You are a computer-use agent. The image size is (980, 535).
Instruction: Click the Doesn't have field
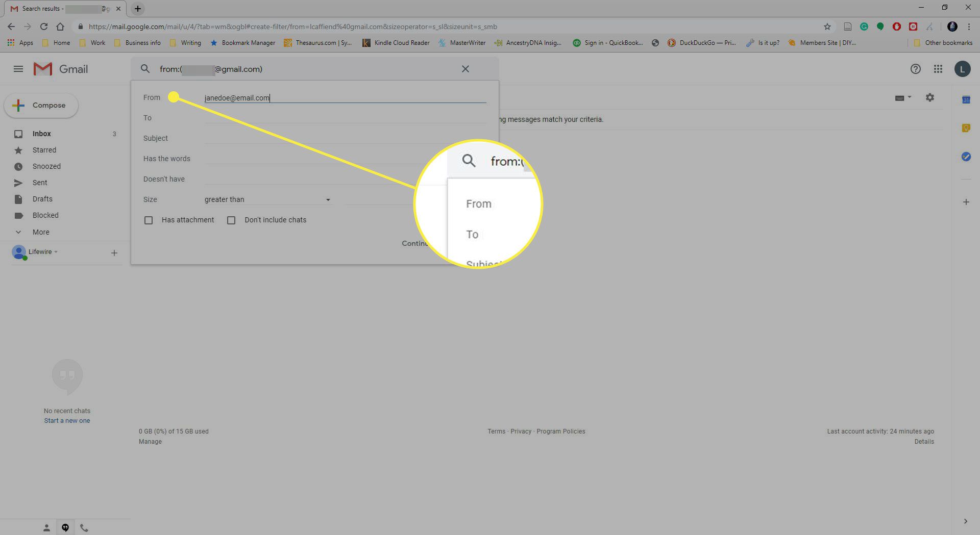(345, 179)
